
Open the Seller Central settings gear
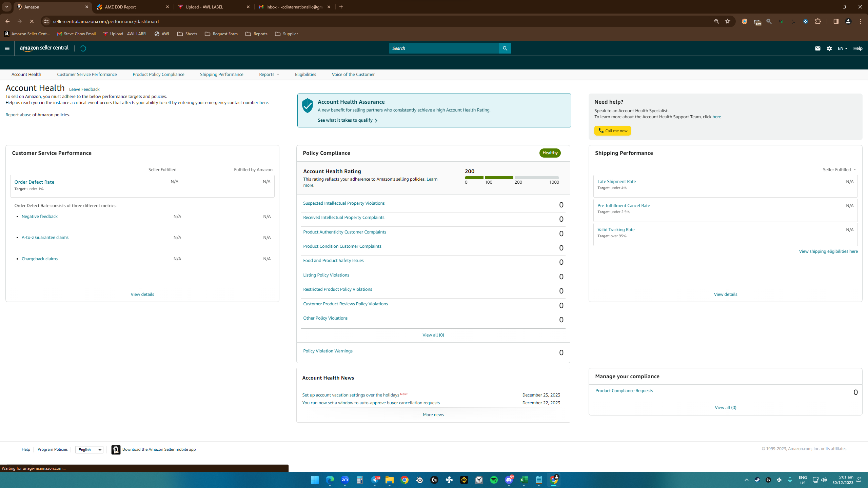point(829,48)
